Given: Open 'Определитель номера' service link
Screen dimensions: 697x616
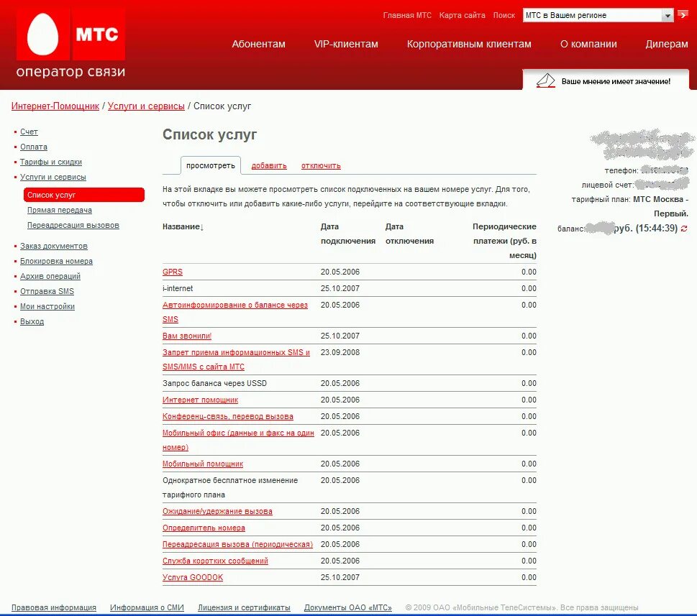Looking at the screenshot, I should click(204, 528).
